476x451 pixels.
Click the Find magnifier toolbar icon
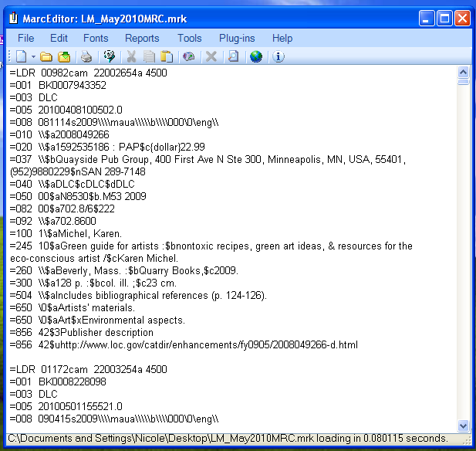click(x=233, y=56)
